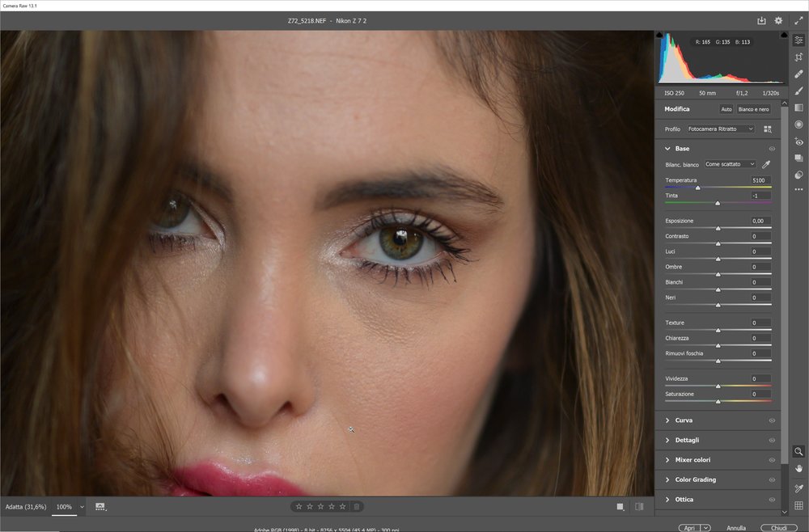The height and width of the screenshot is (532, 809).
Task: Click the trash delete icon in rating bar
Action: click(x=357, y=507)
